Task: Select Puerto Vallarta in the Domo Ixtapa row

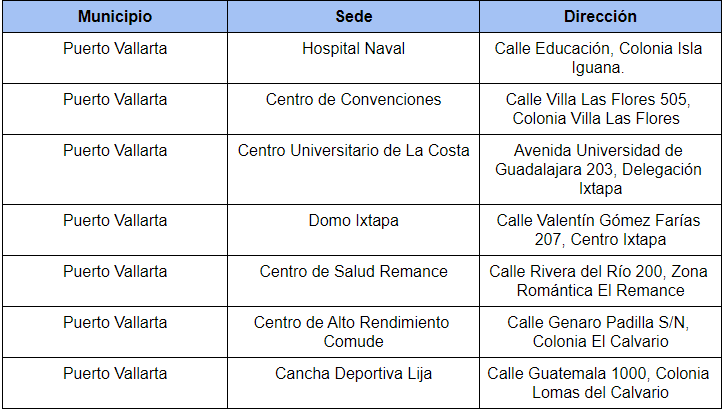Action: (x=115, y=220)
